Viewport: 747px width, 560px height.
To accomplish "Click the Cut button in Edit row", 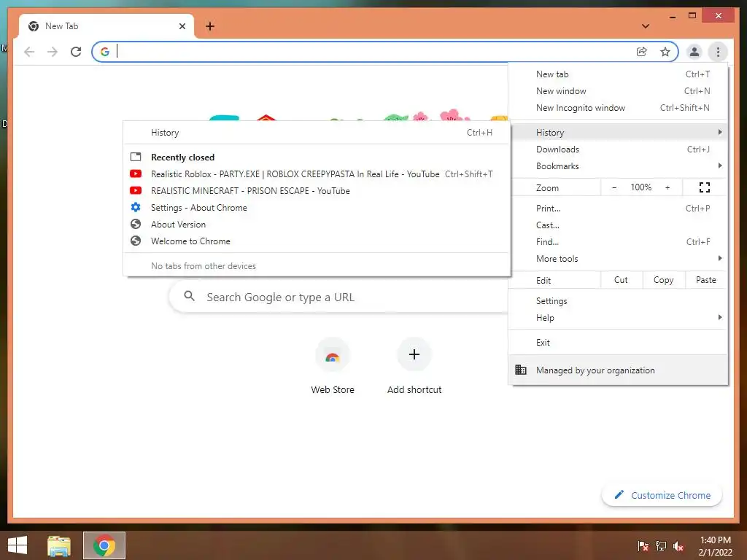I will click(x=622, y=280).
